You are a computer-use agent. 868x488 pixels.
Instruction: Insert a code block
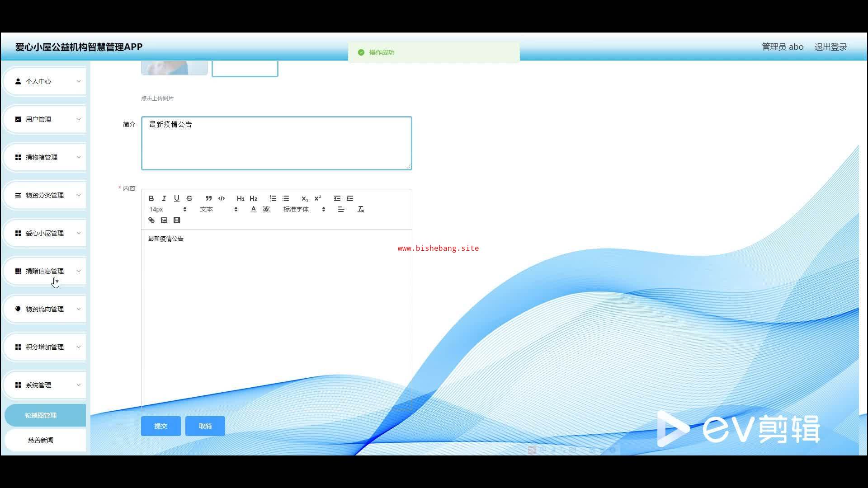coord(222,198)
